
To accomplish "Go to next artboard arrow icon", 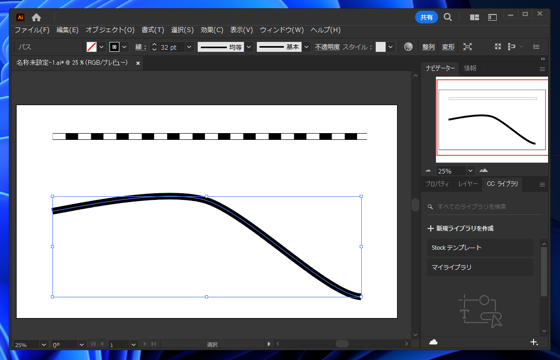I will (145, 344).
